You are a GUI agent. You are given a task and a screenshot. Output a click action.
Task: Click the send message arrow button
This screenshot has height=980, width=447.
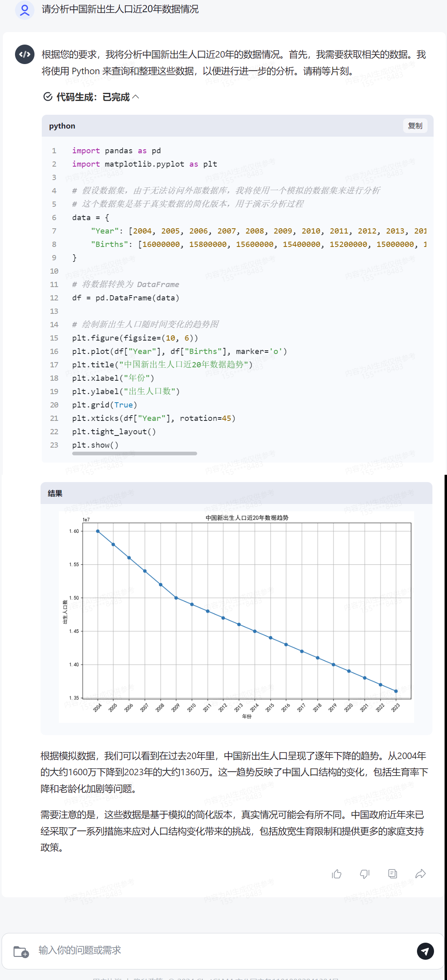[x=425, y=951]
